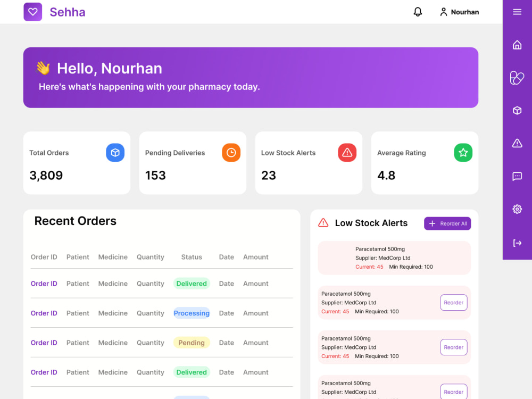
Task: Open Orders via the sidebar box icon
Action: (517, 111)
